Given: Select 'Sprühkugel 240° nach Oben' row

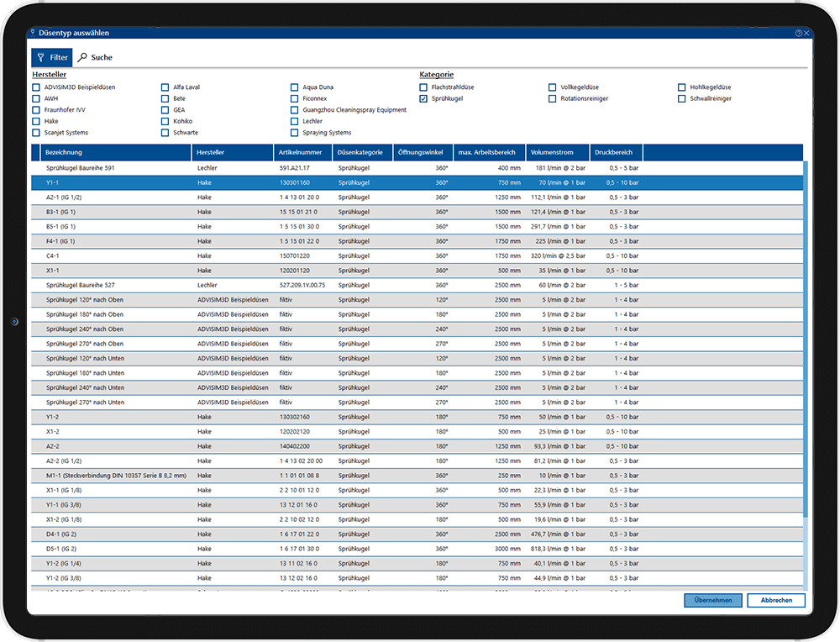Looking at the screenshot, I should point(417,329).
